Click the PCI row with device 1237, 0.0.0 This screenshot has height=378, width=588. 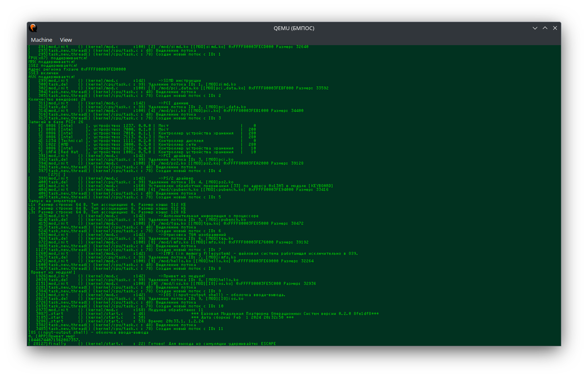click(142, 126)
